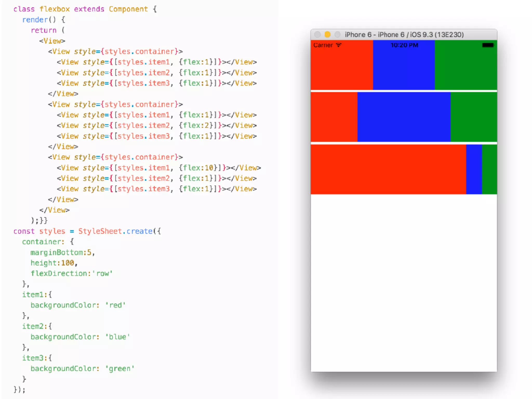Click the simulator title 'iPhone 6 / iOS 9.3 (13E230)'
This screenshot has height=399, width=532.
pyautogui.click(x=421, y=35)
